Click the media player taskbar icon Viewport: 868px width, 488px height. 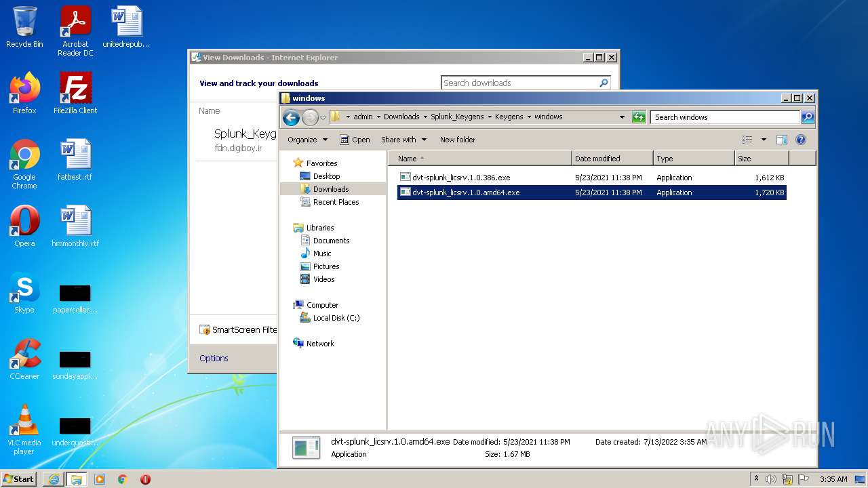100,479
